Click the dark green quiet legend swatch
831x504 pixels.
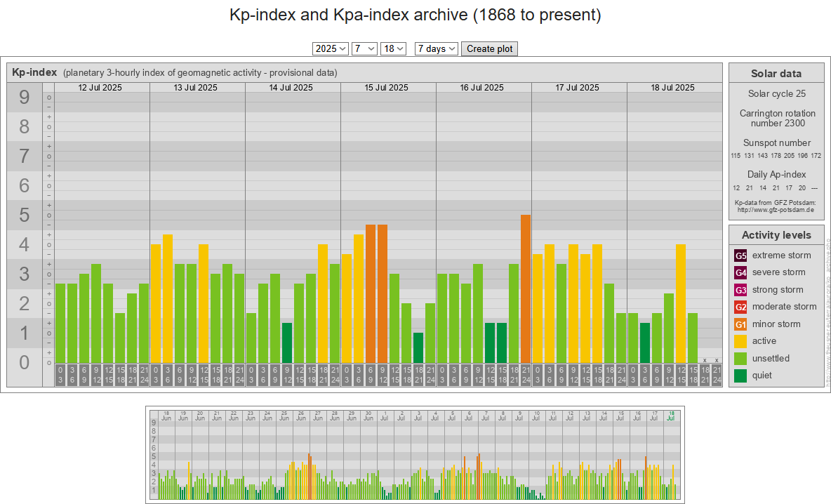tap(740, 376)
